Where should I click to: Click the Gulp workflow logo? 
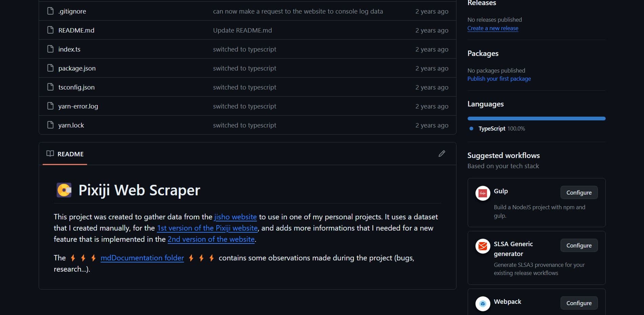pyautogui.click(x=483, y=193)
